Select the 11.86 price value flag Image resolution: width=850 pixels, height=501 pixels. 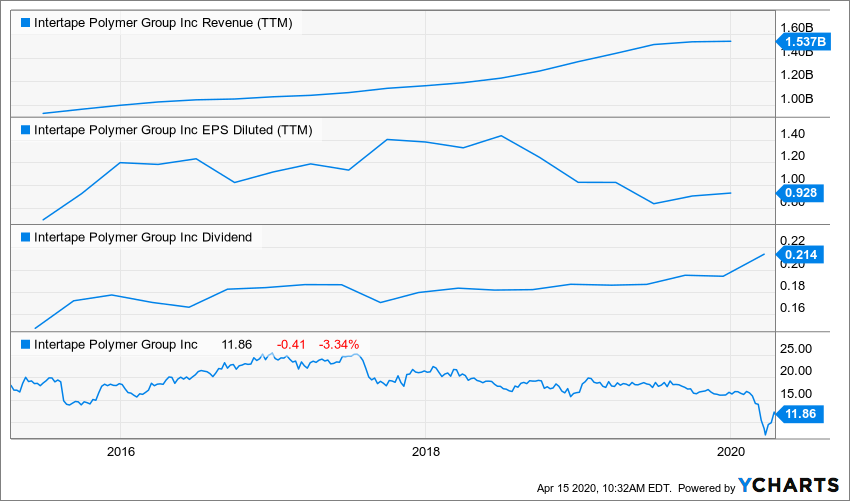coord(800,414)
